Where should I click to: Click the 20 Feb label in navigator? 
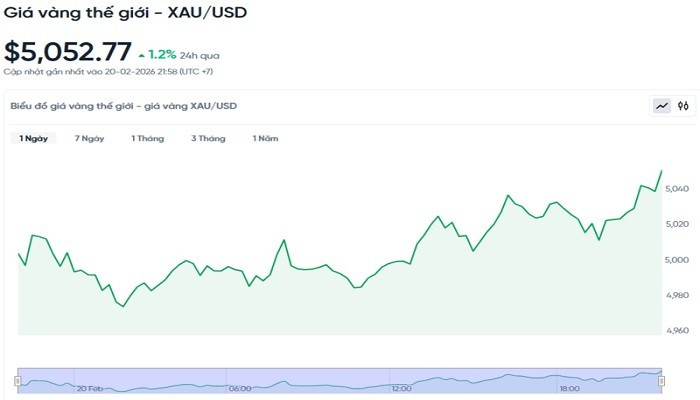(89, 388)
